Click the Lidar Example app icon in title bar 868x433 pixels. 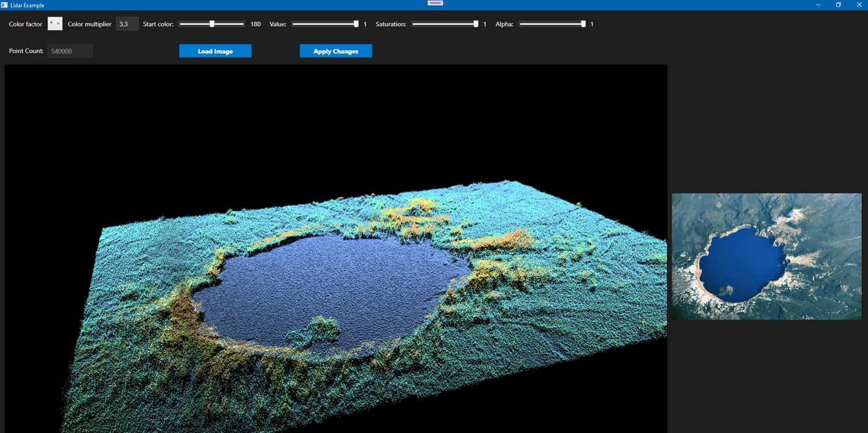click(x=4, y=5)
